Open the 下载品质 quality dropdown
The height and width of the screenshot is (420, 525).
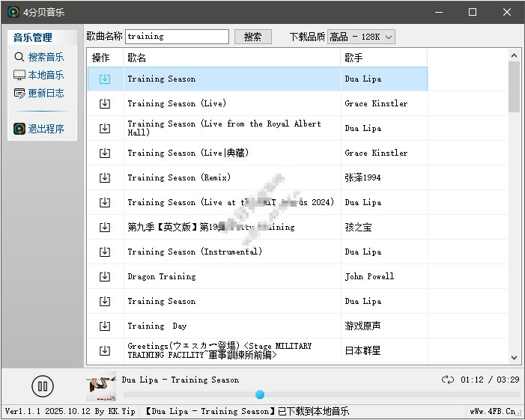(x=361, y=37)
